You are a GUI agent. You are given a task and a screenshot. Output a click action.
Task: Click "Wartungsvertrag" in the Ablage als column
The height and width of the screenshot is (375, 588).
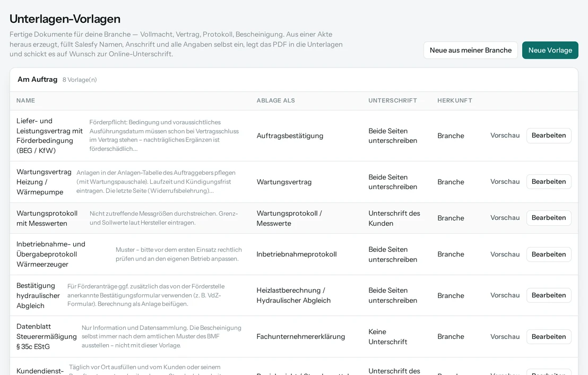pos(284,182)
